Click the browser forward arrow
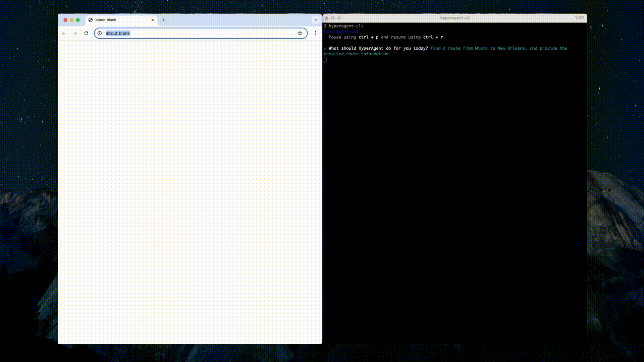 point(75,33)
